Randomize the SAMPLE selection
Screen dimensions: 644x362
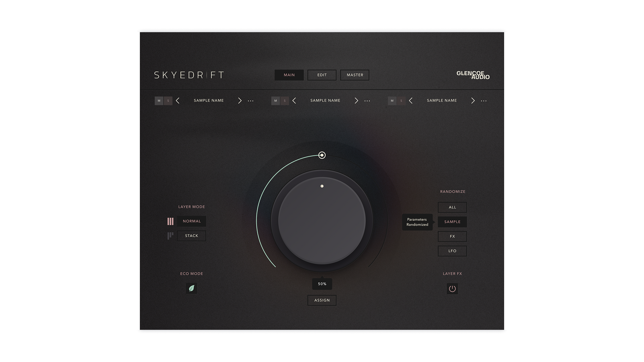pyautogui.click(x=452, y=222)
